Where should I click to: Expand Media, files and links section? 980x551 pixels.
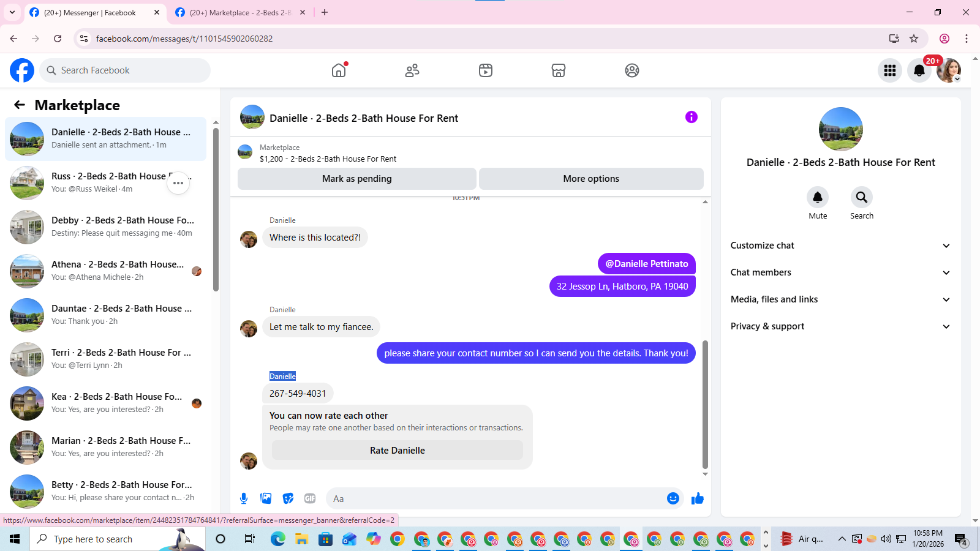pos(840,299)
